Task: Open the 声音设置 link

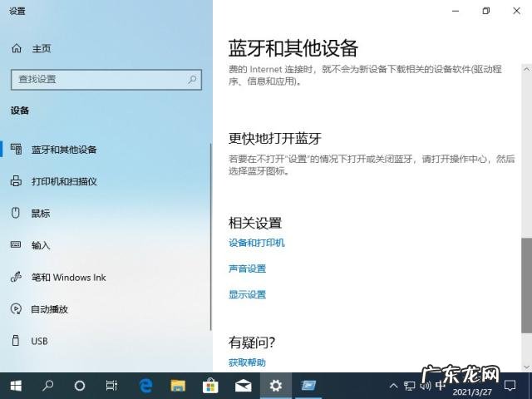Action: (248, 268)
